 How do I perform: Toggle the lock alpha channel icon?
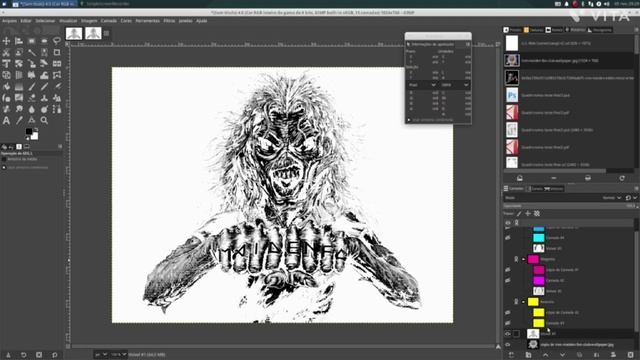tap(537, 213)
